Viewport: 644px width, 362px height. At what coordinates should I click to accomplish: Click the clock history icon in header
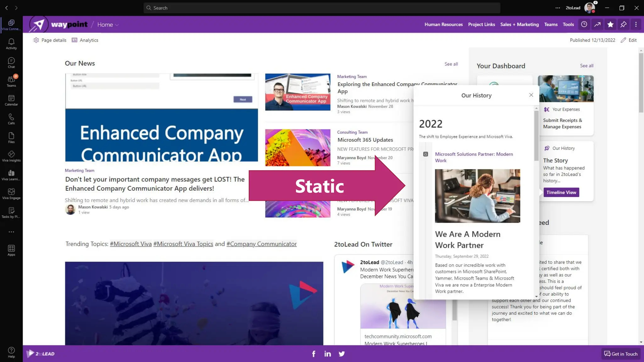pos(584,25)
